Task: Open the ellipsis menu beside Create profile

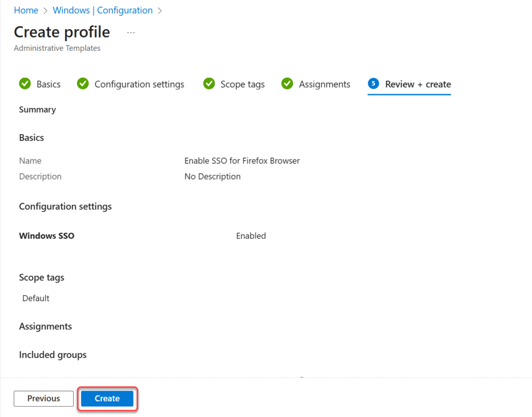Action: click(x=130, y=33)
